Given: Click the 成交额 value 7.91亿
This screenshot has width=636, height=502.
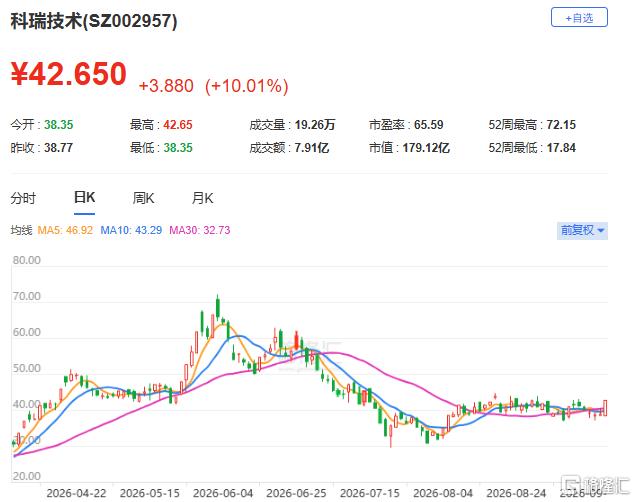Looking at the screenshot, I should [312, 148].
